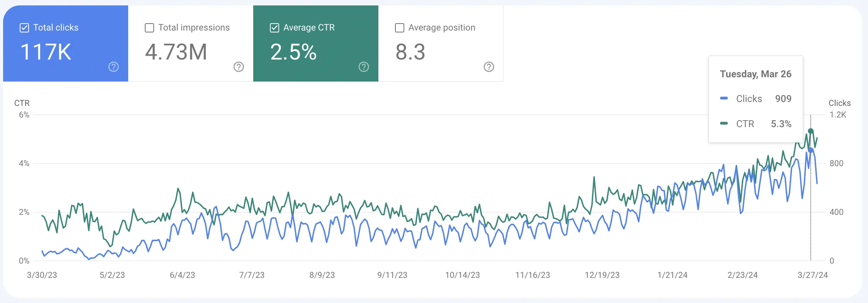
Task: Click the blue Clicks data point for Mar 26
Action: (811, 150)
